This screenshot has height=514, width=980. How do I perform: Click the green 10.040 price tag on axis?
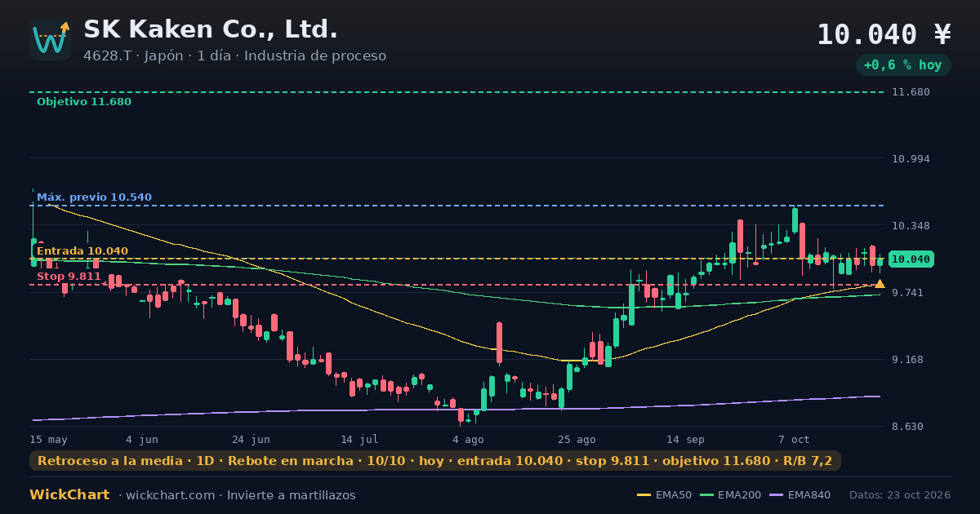tap(911, 259)
